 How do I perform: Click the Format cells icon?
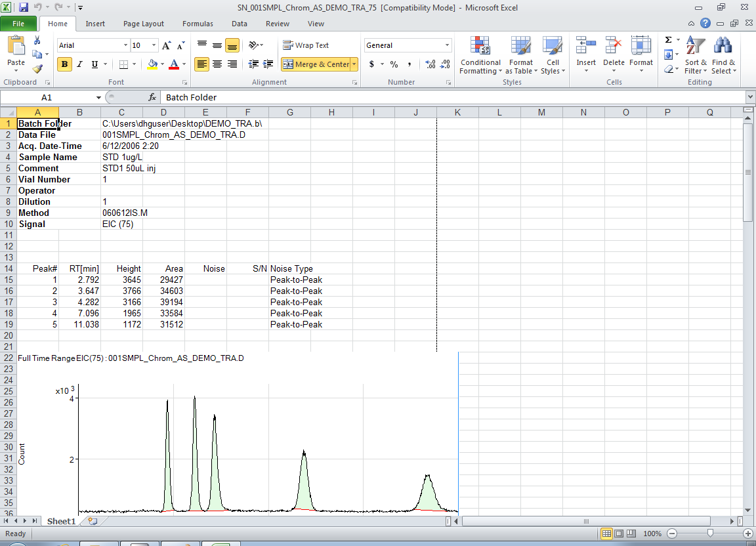640,45
